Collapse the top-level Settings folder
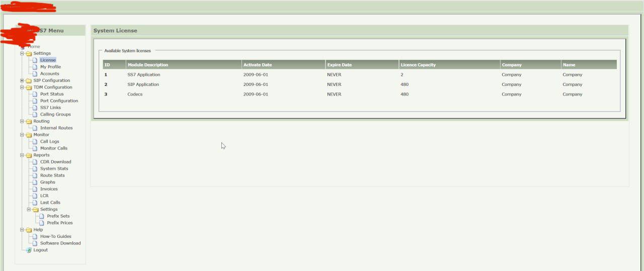The width and height of the screenshot is (644, 271). (22, 53)
